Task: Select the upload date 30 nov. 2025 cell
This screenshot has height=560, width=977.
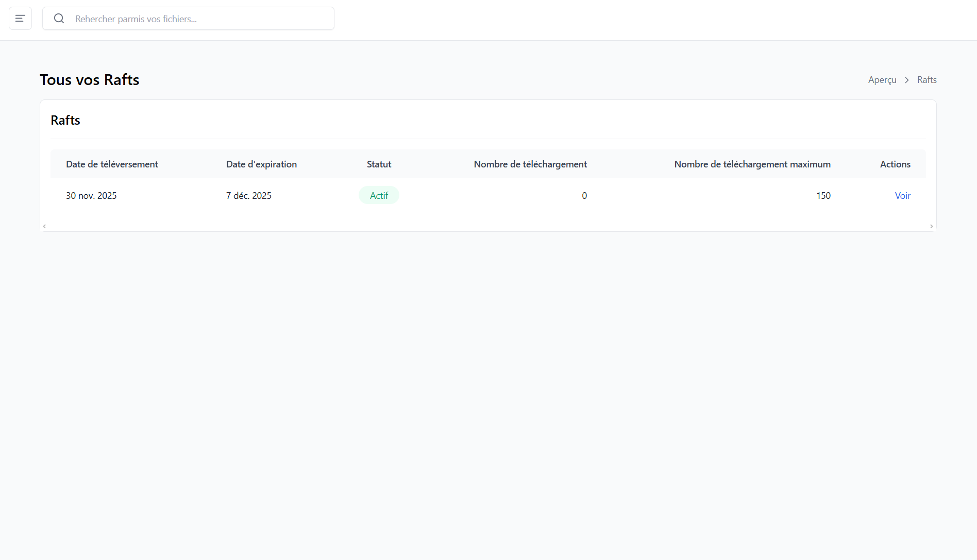Action: pos(91,196)
